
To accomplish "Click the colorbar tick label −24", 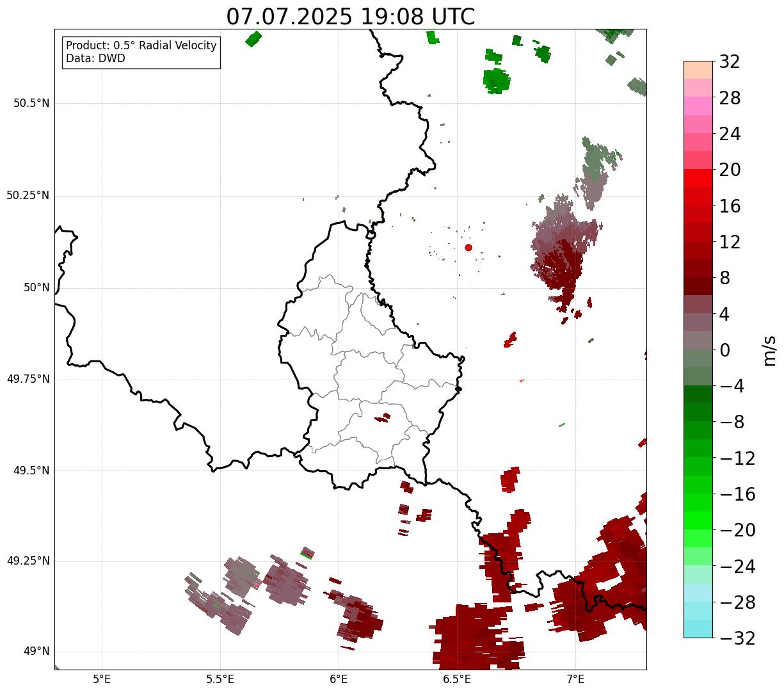I will coord(737,567).
